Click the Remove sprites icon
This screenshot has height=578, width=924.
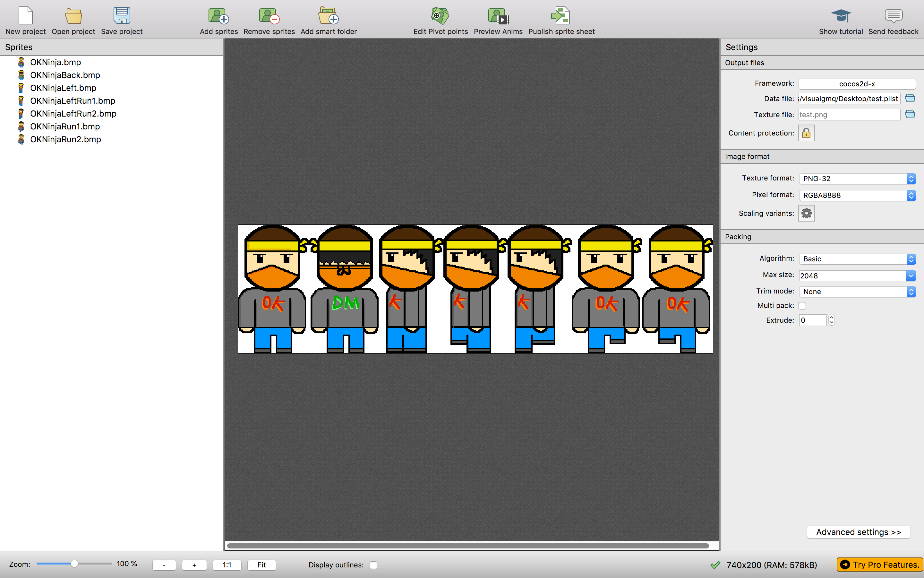[x=269, y=16]
